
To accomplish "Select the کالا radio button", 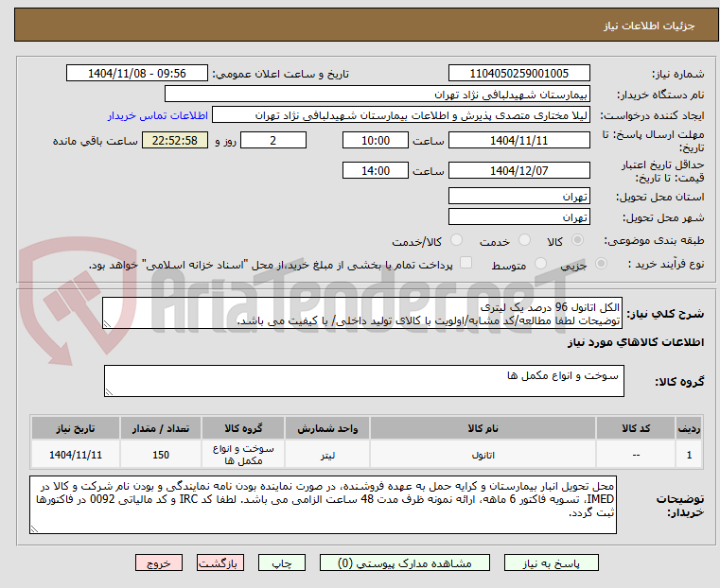I will [578, 240].
